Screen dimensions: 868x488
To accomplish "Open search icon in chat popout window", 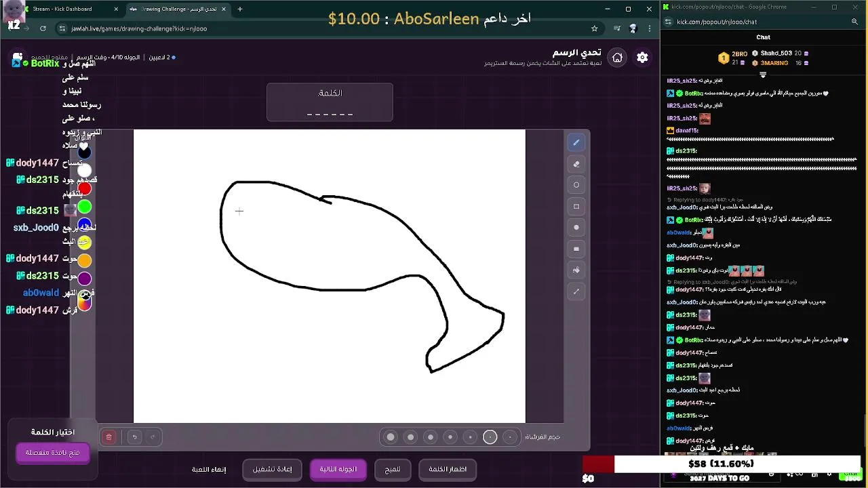I will (854, 22).
